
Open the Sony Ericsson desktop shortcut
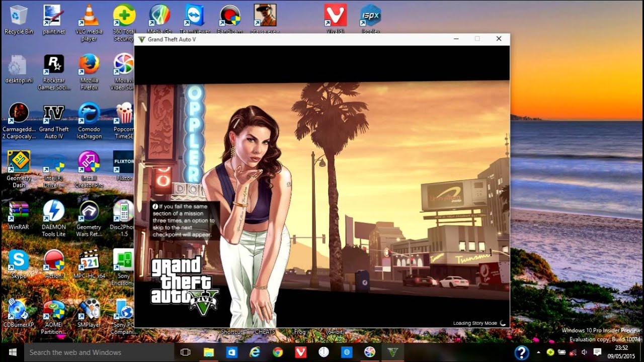click(x=124, y=267)
